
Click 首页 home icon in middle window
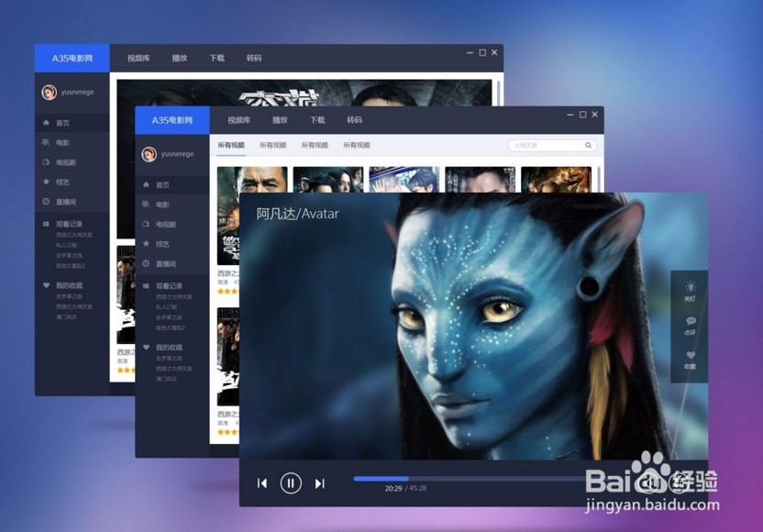click(146, 184)
